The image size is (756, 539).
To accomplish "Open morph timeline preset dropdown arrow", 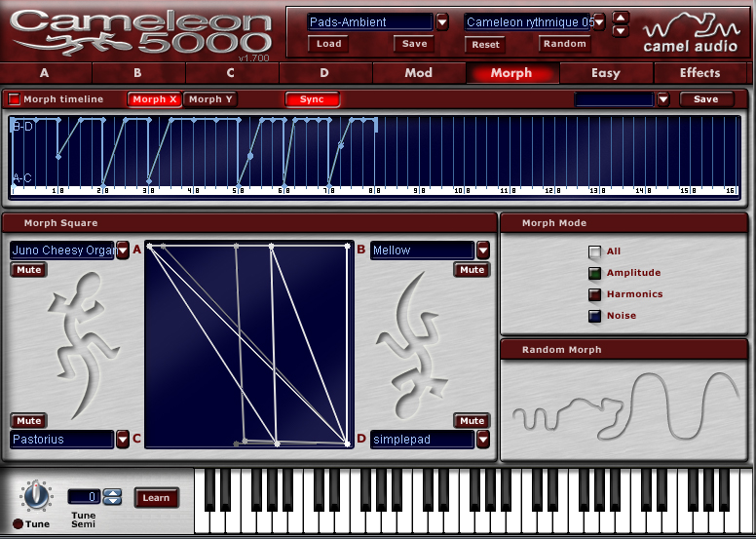I will [663, 99].
